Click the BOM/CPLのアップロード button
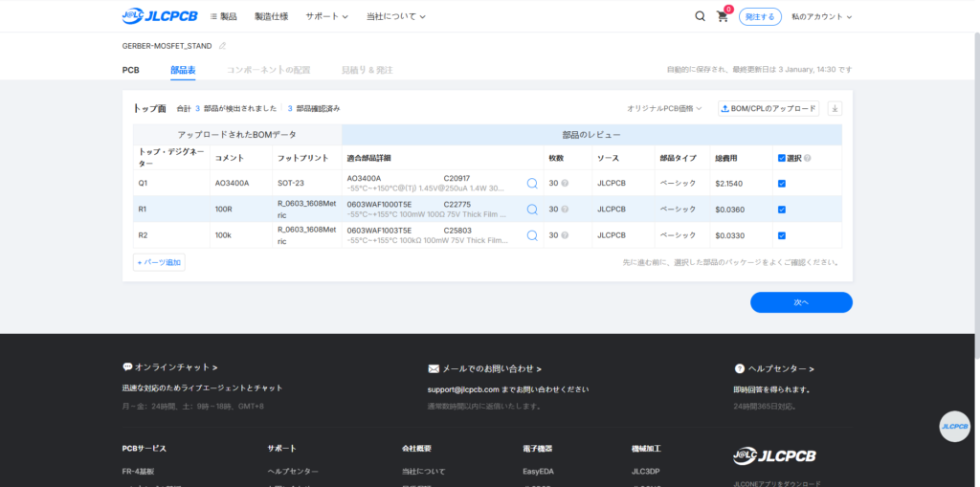The image size is (980, 487). click(768, 109)
